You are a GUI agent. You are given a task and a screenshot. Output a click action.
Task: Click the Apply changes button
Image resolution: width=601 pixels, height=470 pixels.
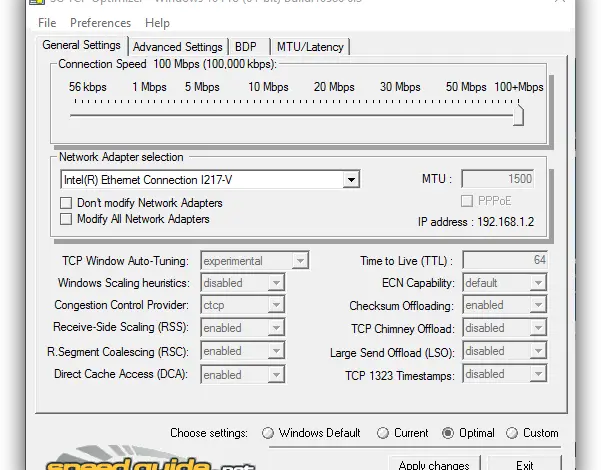pyautogui.click(x=434, y=463)
